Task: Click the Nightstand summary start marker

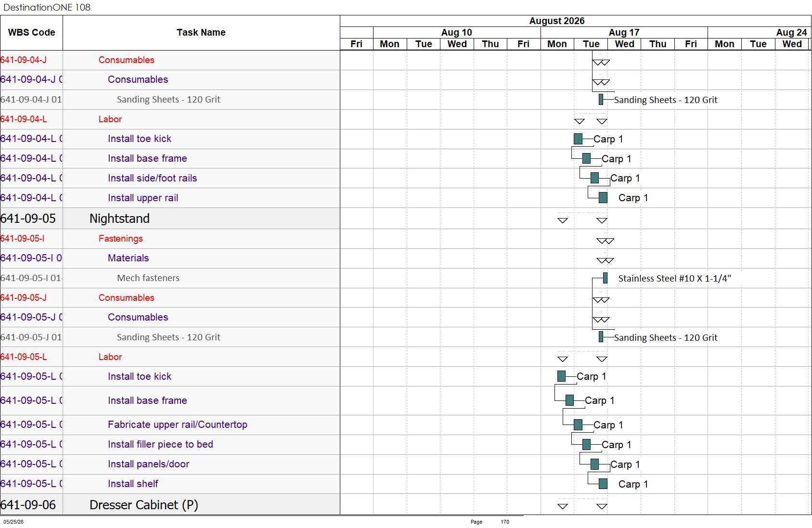Action: coord(563,220)
